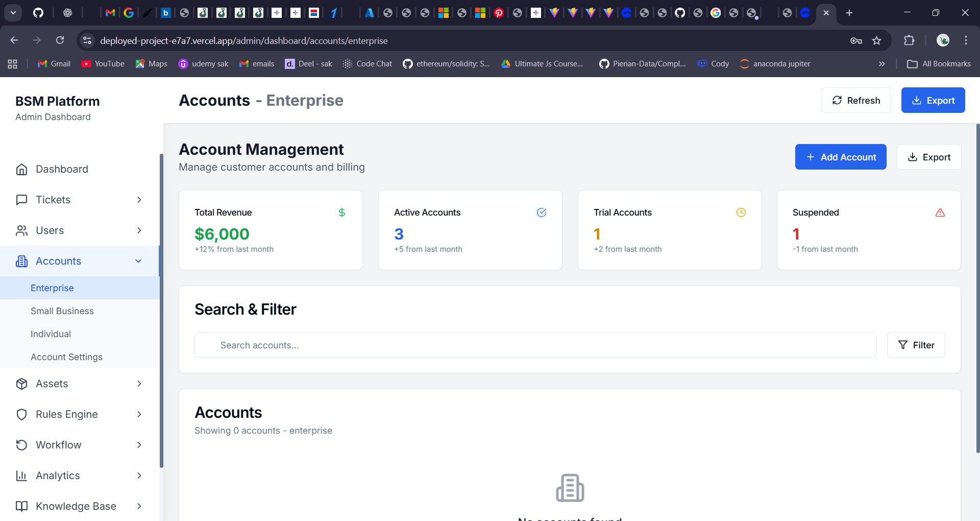Click the Accounts building icon in sidebar
The width and height of the screenshot is (980, 521).
[x=21, y=261]
